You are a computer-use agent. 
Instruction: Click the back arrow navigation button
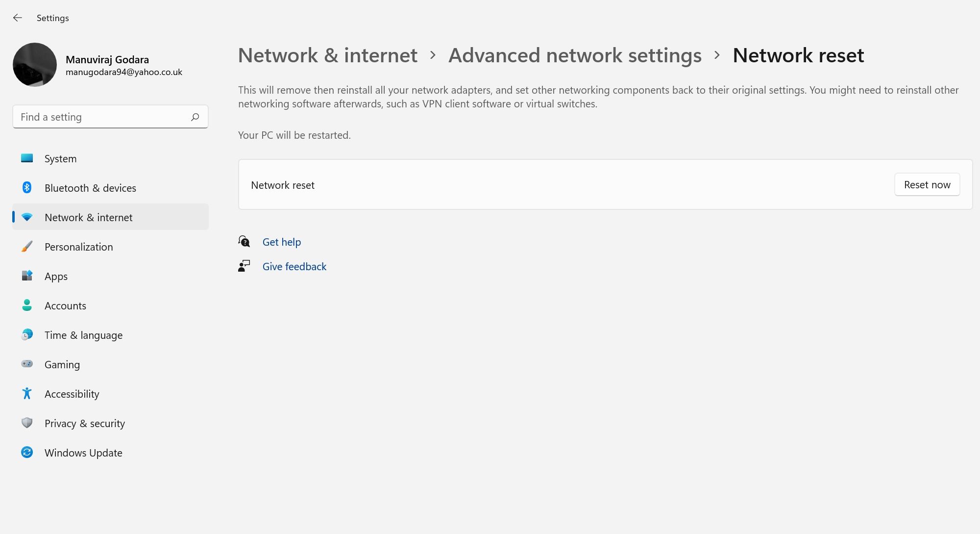18,18
